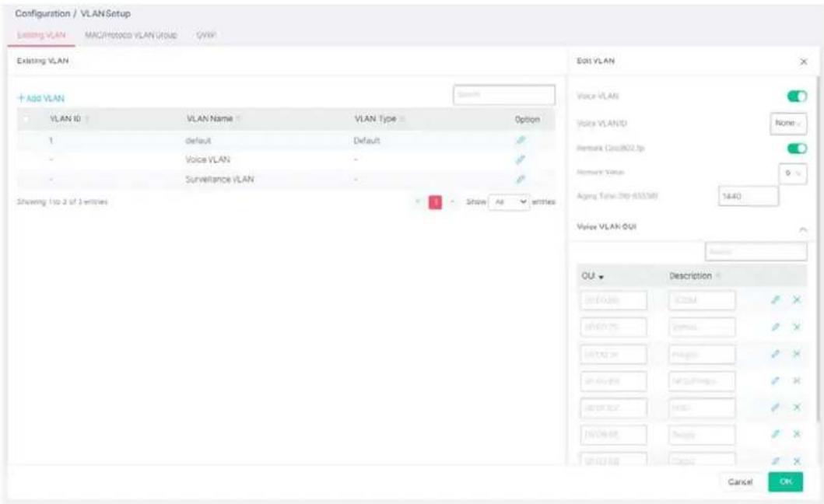The height and width of the screenshot is (504, 824).
Task: Confirm with the OK button
Action: pos(785,482)
